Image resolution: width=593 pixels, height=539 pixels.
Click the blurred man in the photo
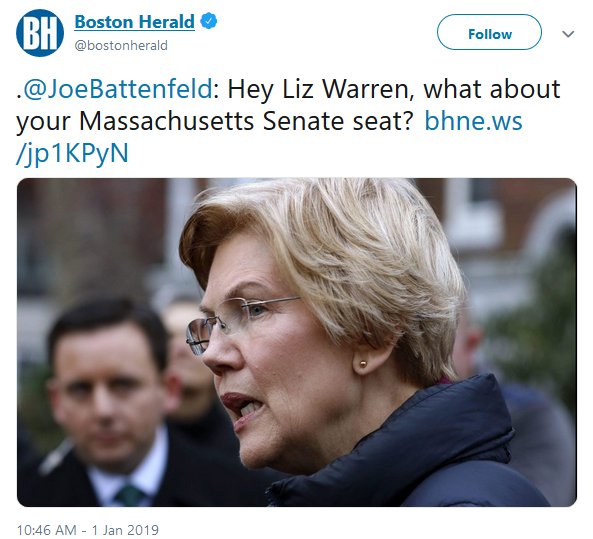click(108, 401)
